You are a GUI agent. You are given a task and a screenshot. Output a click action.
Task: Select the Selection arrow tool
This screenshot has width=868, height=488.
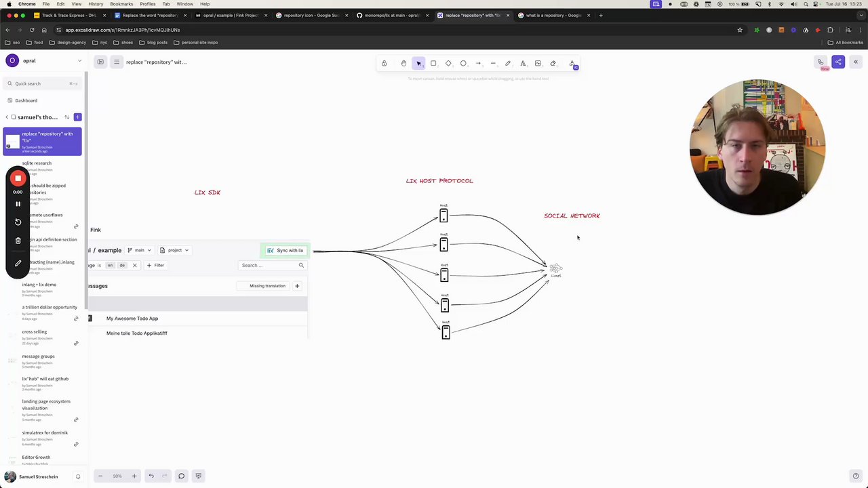pos(418,64)
